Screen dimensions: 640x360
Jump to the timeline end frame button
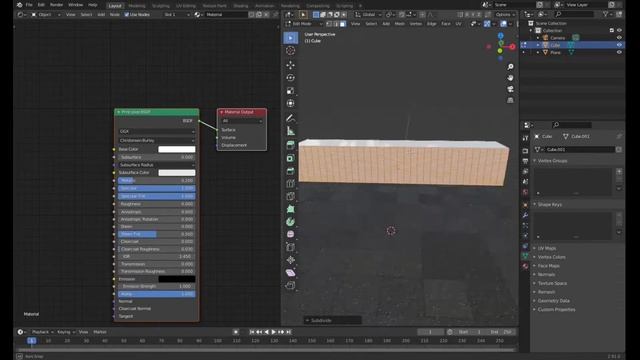tap(289, 332)
